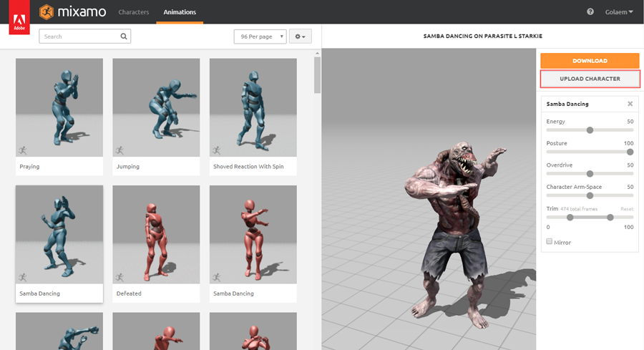The width and height of the screenshot is (644, 350).
Task: Click the Upload Character button
Action: pyautogui.click(x=590, y=79)
